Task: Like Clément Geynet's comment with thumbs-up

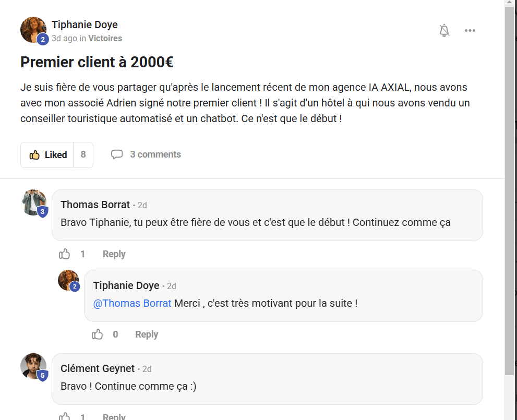Action: click(x=65, y=416)
